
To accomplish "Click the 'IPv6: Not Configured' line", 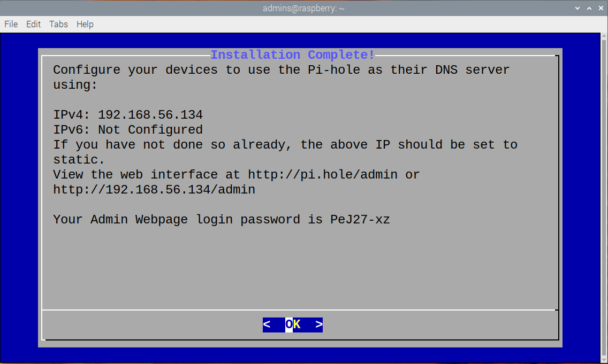I will click(128, 130).
